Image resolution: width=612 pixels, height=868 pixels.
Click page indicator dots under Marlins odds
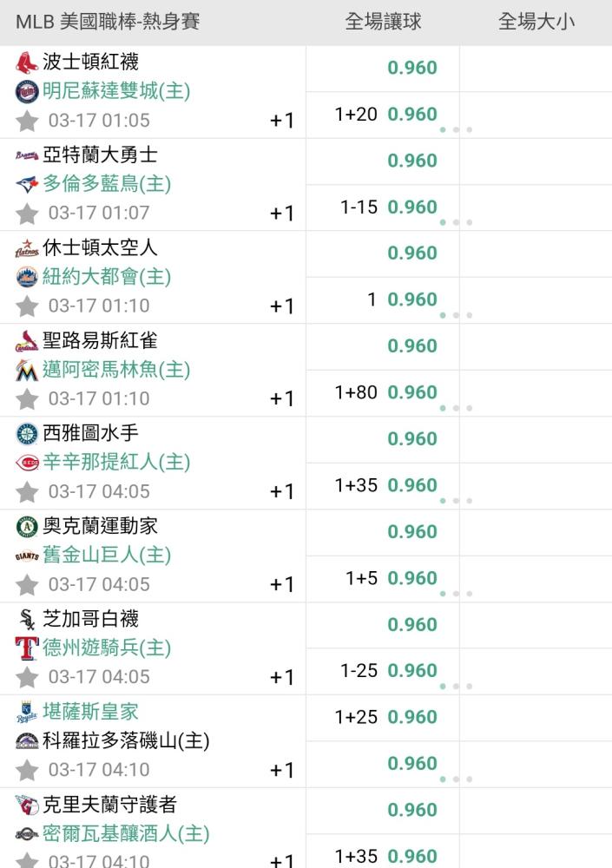pos(456,408)
